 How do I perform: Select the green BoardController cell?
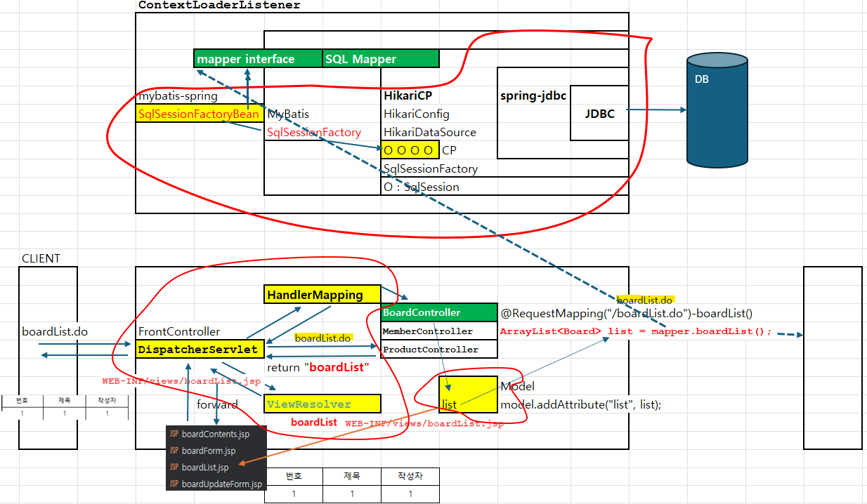[x=439, y=312]
